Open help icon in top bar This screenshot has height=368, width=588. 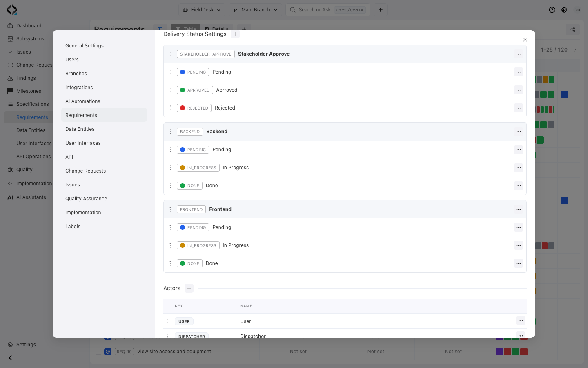[552, 10]
